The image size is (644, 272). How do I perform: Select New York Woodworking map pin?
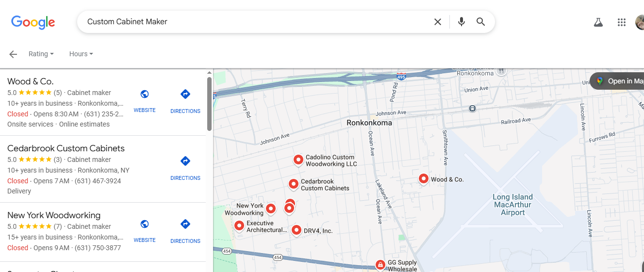pos(271,208)
